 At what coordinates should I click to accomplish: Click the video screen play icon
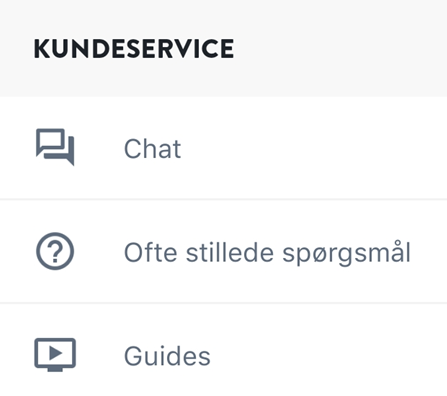[55, 355]
